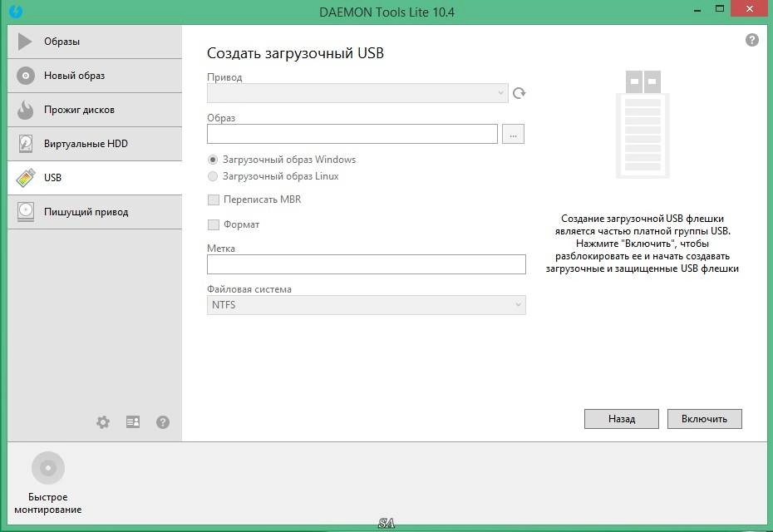
Task: Expand the Привод drive dropdown
Action: pos(357,93)
